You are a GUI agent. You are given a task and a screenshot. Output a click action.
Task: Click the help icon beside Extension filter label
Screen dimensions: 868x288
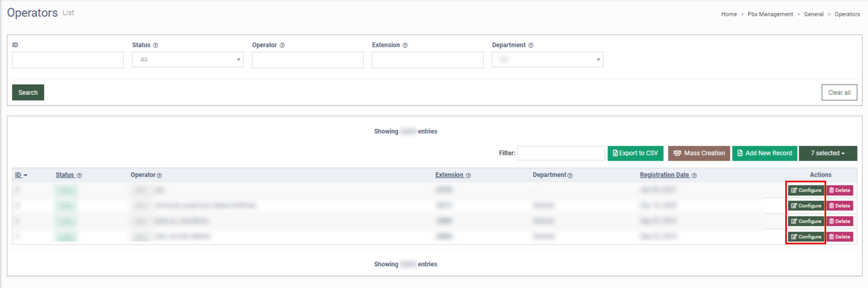[x=405, y=46]
